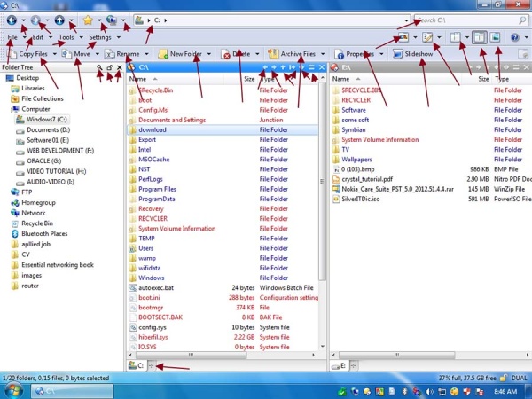The width and height of the screenshot is (532, 399).
Task: Click the Help question mark icon
Action: pos(516,37)
